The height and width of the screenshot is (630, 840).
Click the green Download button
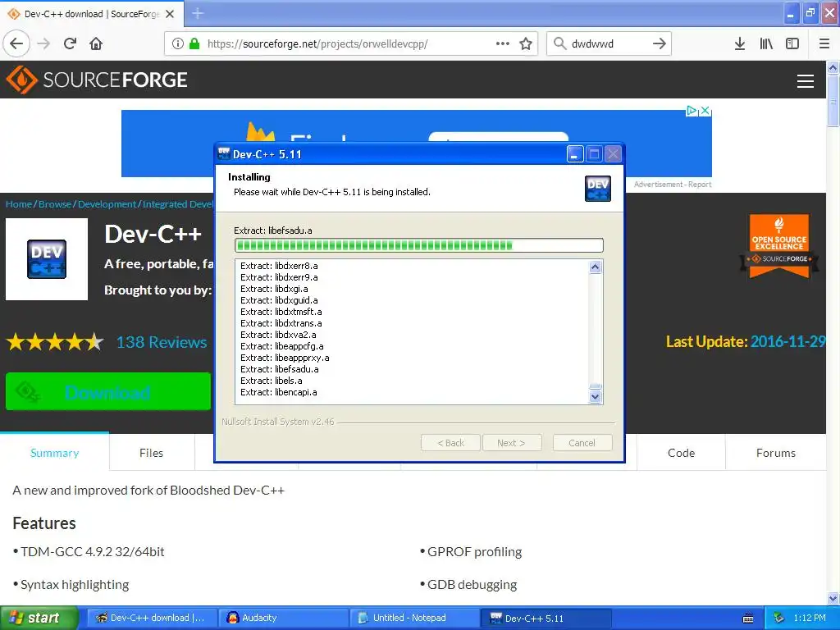(x=108, y=391)
